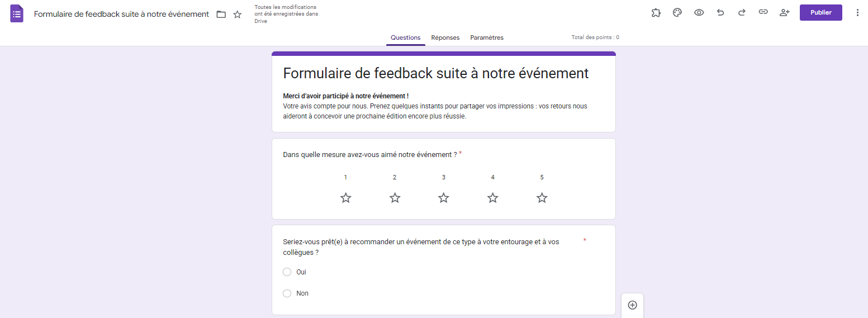Select the third star rating
The height and width of the screenshot is (318, 868).
pos(444,198)
